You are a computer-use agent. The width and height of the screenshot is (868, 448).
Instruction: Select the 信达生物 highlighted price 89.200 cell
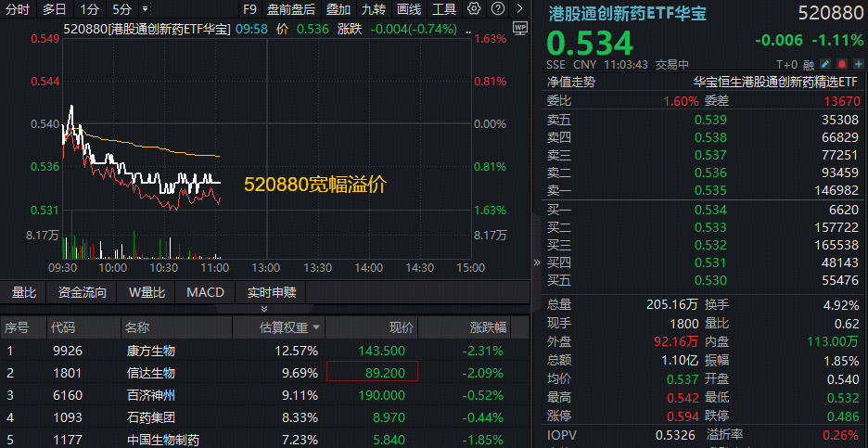point(372,373)
